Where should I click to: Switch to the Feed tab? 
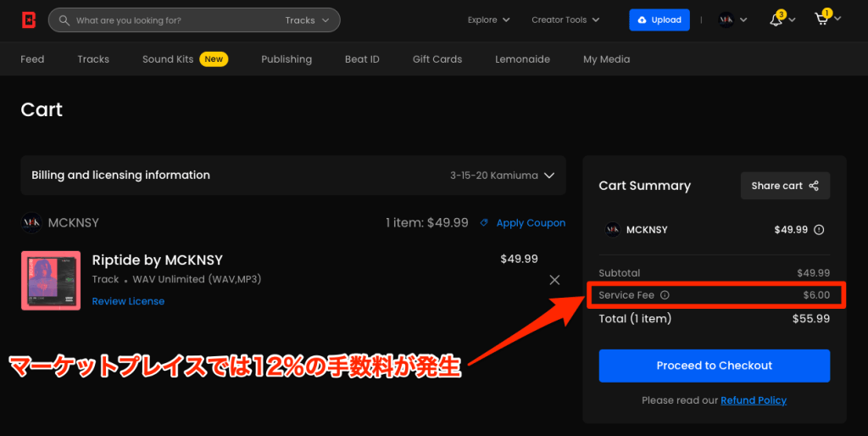(x=32, y=59)
